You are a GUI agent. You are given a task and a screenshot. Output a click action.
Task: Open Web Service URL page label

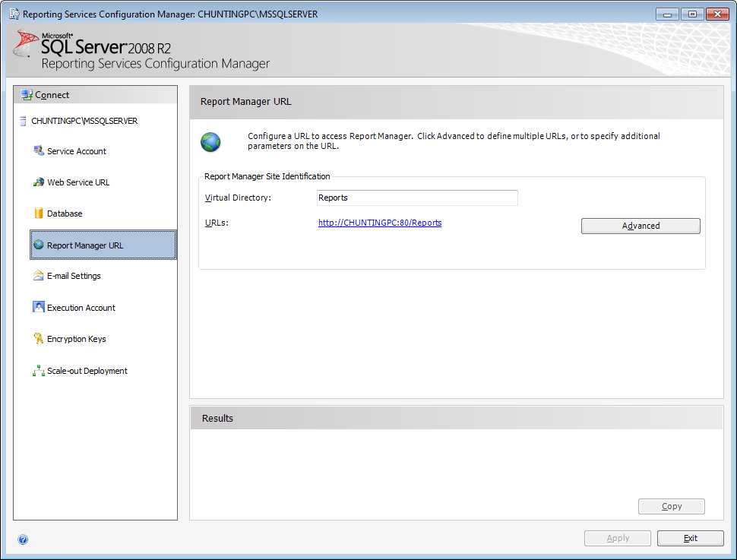pyautogui.click(x=78, y=182)
